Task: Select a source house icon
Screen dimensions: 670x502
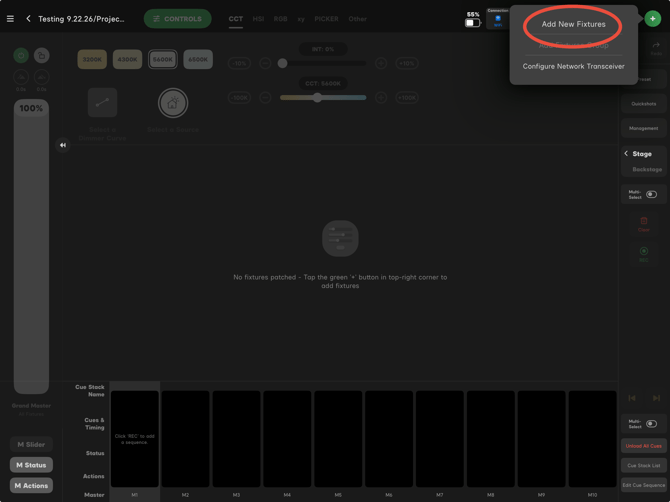Action: pyautogui.click(x=173, y=103)
